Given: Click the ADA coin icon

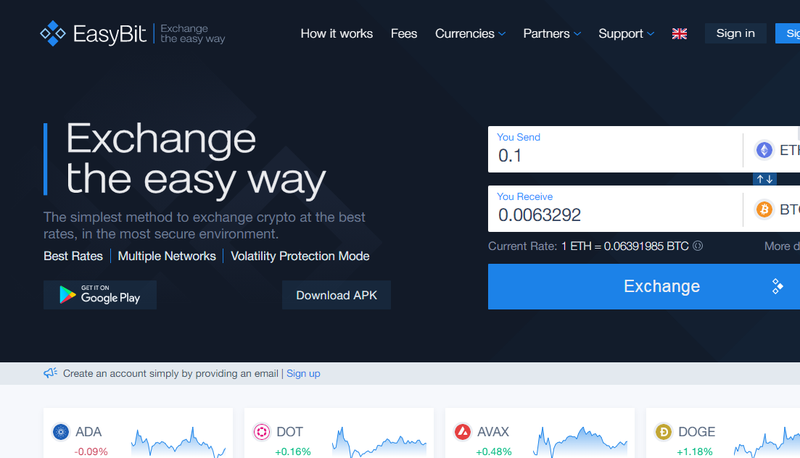Looking at the screenshot, I should [x=61, y=432].
